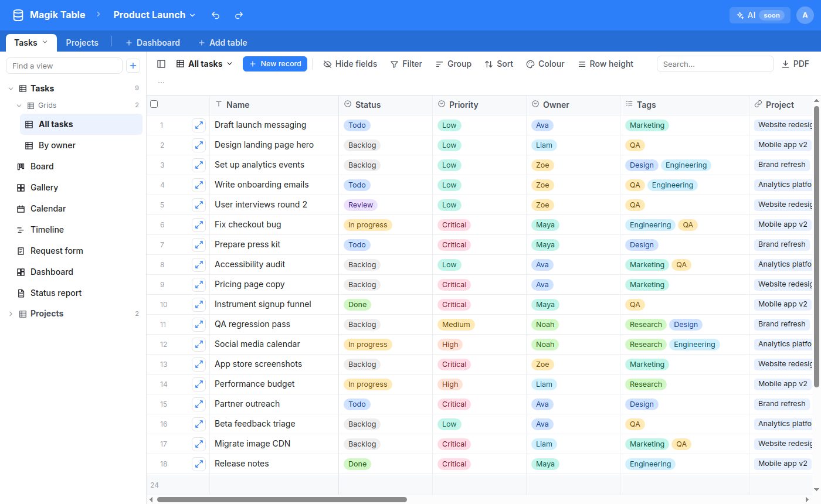The width and height of the screenshot is (821, 504).
Task: Click the horizontal scrollbar thumb
Action: pyautogui.click(x=282, y=500)
